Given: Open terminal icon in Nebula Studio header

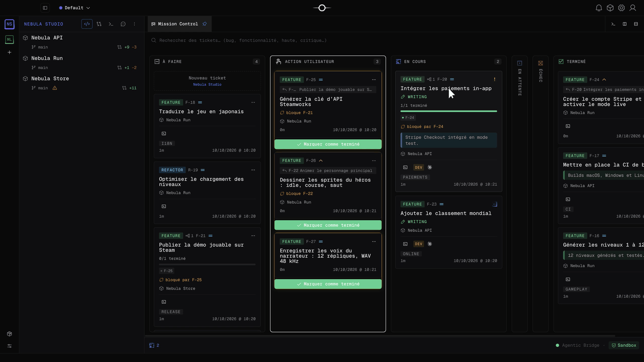Looking at the screenshot, I should pyautogui.click(x=111, y=24).
